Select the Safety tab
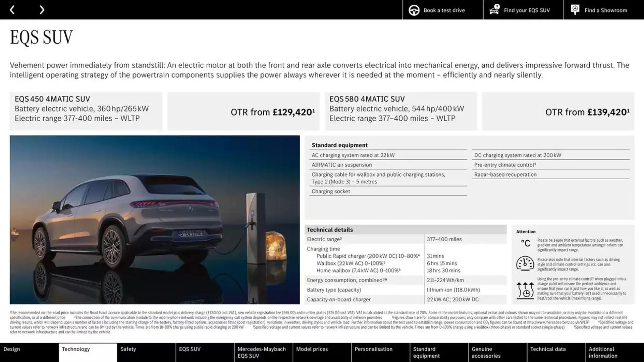The image size is (644, 362). click(128, 349)
